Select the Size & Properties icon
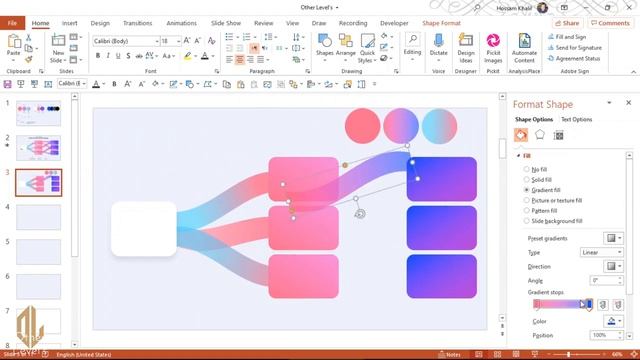The image size is (640, 360). [558, 135]
